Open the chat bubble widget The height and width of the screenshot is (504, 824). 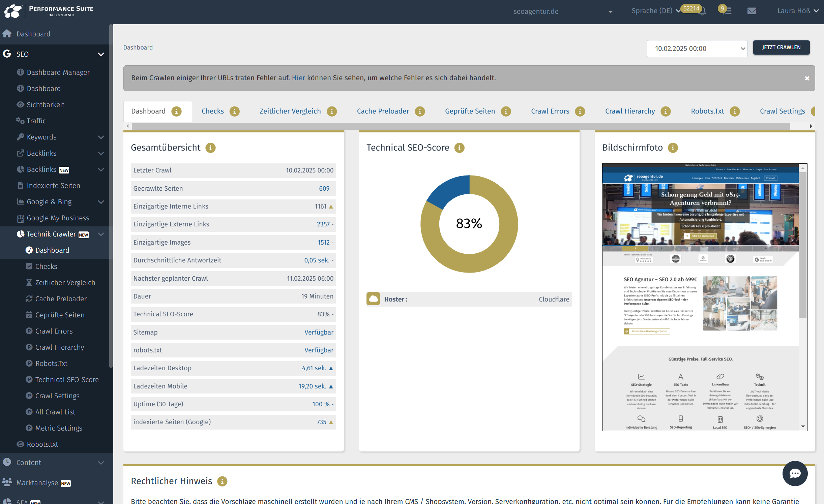point(795,473)
